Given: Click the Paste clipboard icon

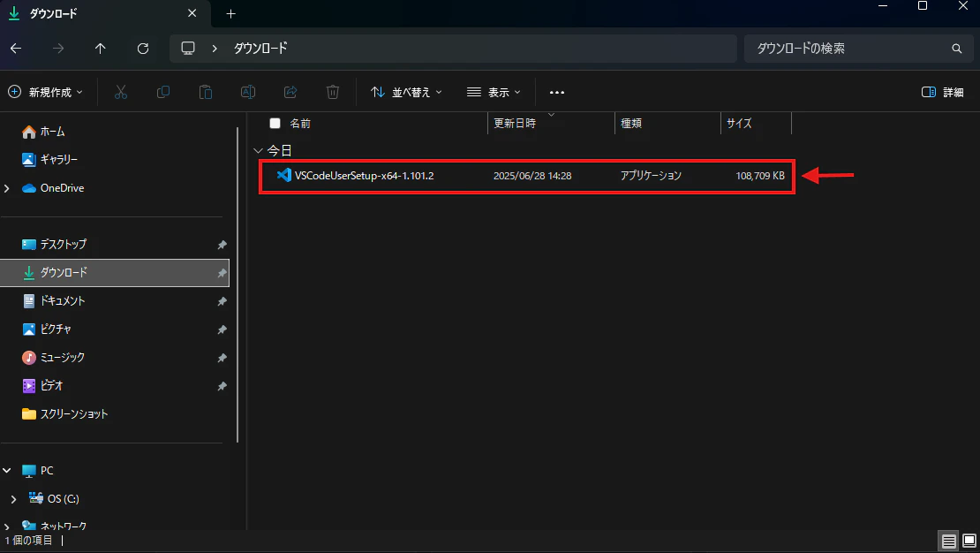Looking at the screenshot, I should coord(205,92).
